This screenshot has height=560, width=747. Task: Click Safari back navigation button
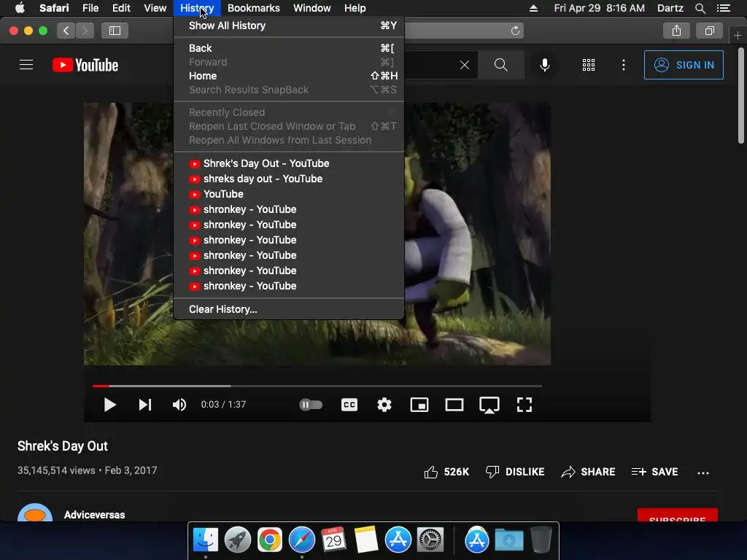click(66, 31)
